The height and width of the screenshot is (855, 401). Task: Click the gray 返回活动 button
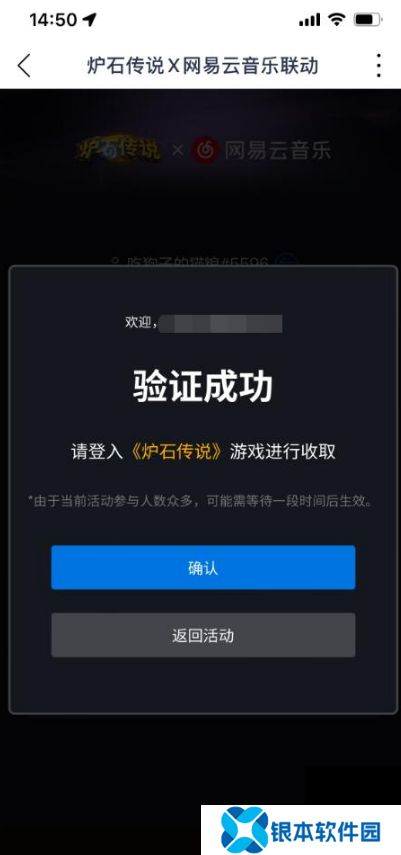(x=203, y=635)
